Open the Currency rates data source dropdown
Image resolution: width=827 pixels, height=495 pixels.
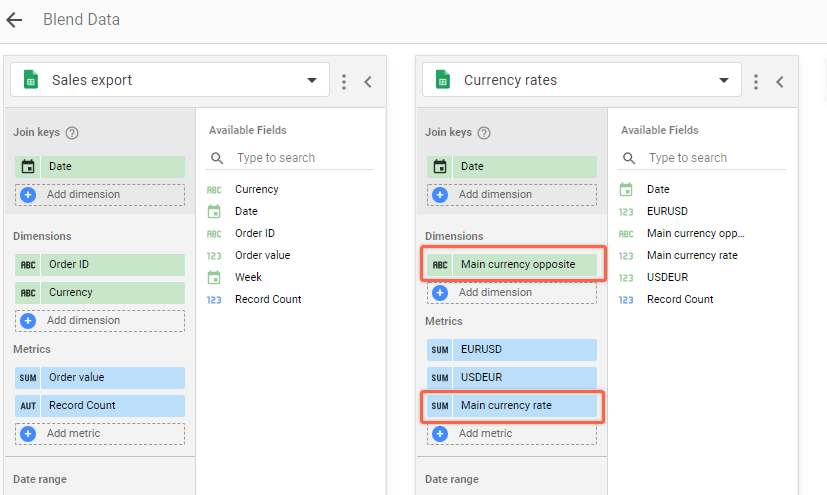click(582, 80)
